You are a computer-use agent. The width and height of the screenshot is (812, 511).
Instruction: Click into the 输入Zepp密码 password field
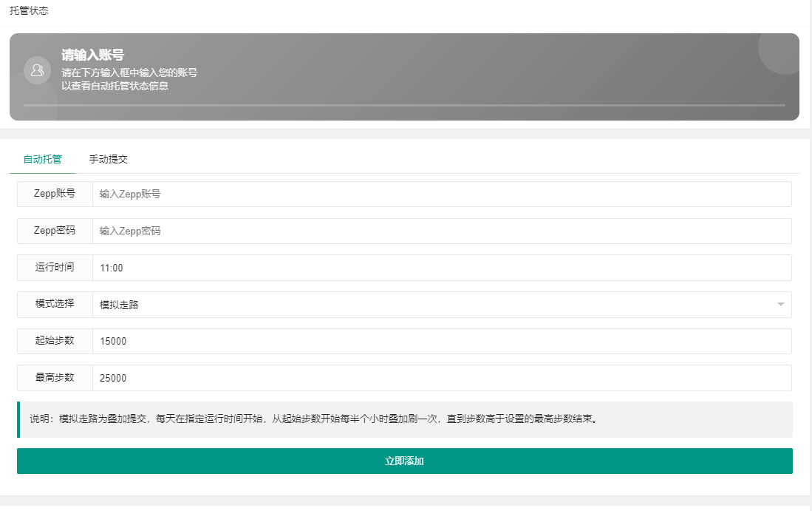441,231
